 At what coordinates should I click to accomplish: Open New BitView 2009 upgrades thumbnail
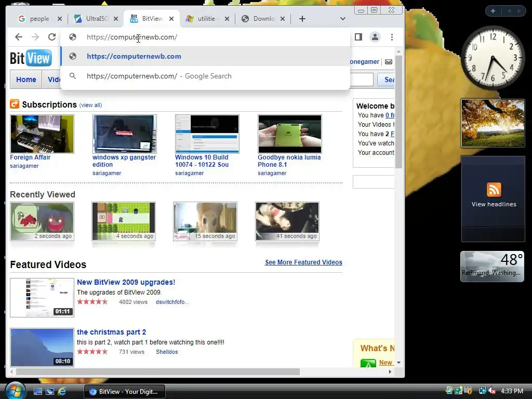[x=42, y=298]
